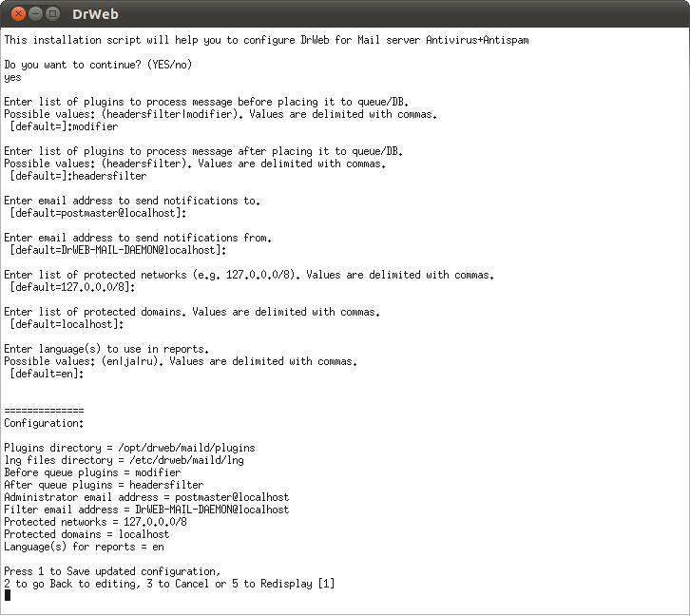690x616 pixels.
Task: Click '[default=DrWEB-MAIL-DAEMON@localhost]:' prompt line
Action: (x=118, y=250)
